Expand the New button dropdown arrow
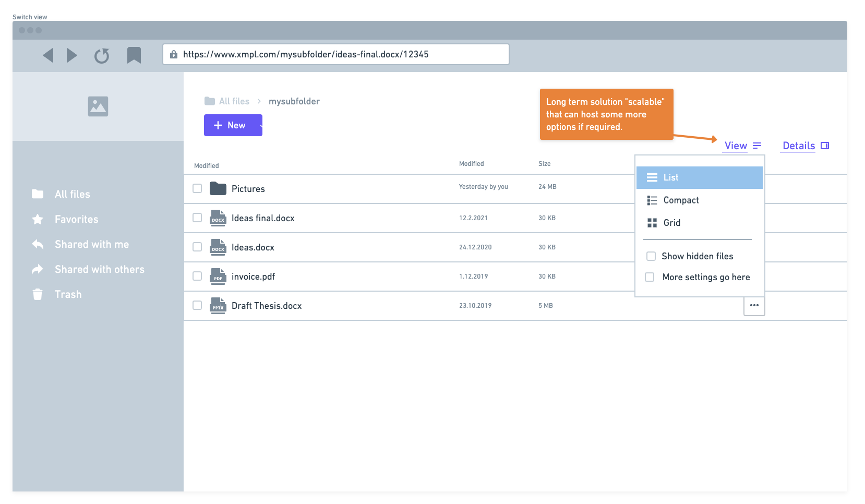This screenshot has height=504, width=865. point(260,125)
